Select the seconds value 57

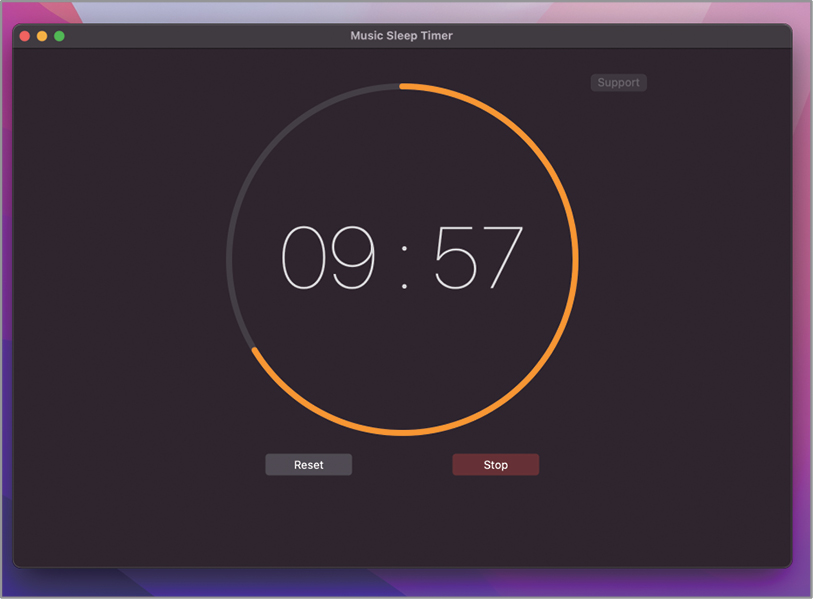coord(478,258)
